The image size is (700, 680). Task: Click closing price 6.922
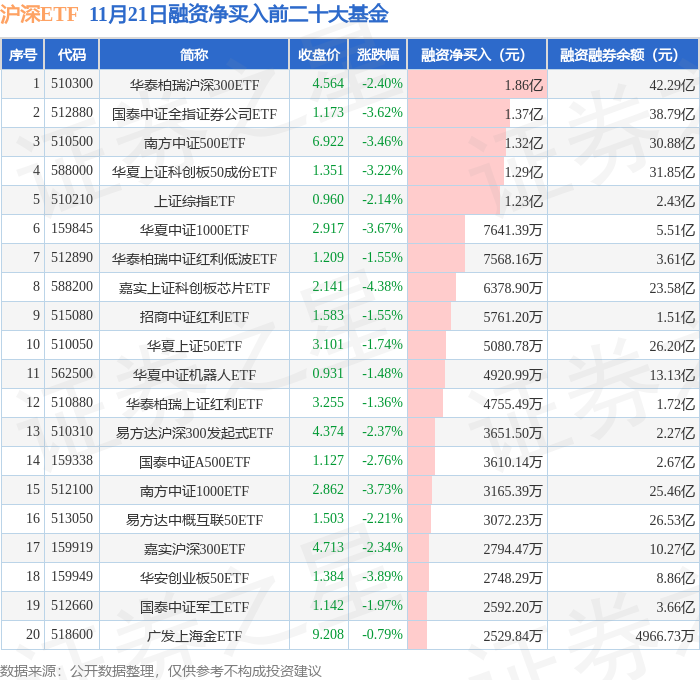(328, 142)
